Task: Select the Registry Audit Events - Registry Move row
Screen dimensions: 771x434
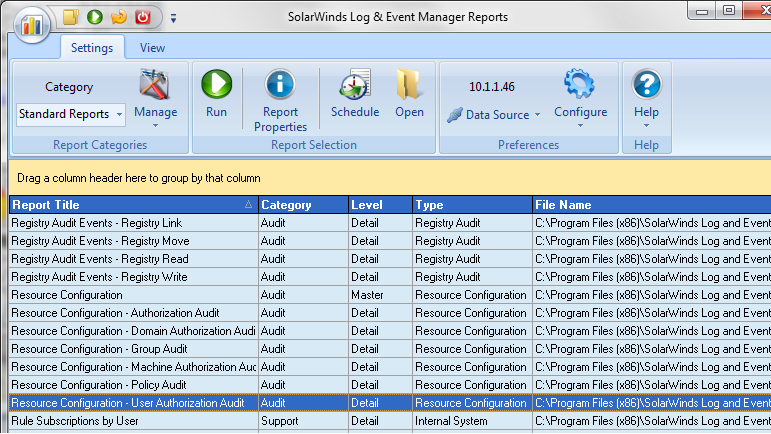Action: pyautogui.click(x=390, y=241)
